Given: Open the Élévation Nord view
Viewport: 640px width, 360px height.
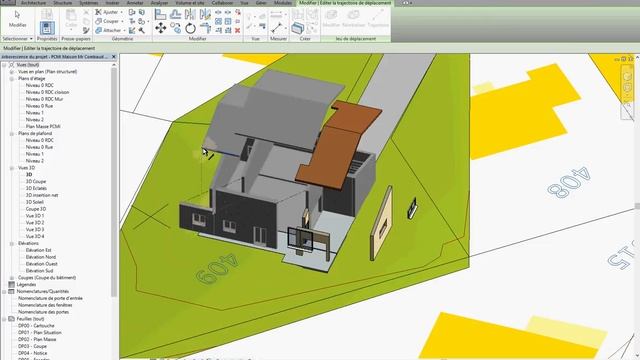Looking at the screenshot, I should (x=41, y=257).
